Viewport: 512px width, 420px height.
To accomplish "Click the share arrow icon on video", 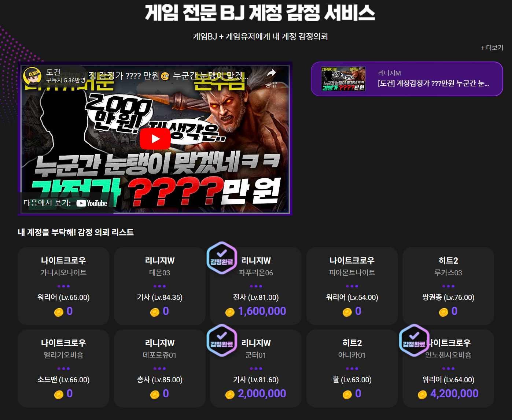I will click(271, 73).
